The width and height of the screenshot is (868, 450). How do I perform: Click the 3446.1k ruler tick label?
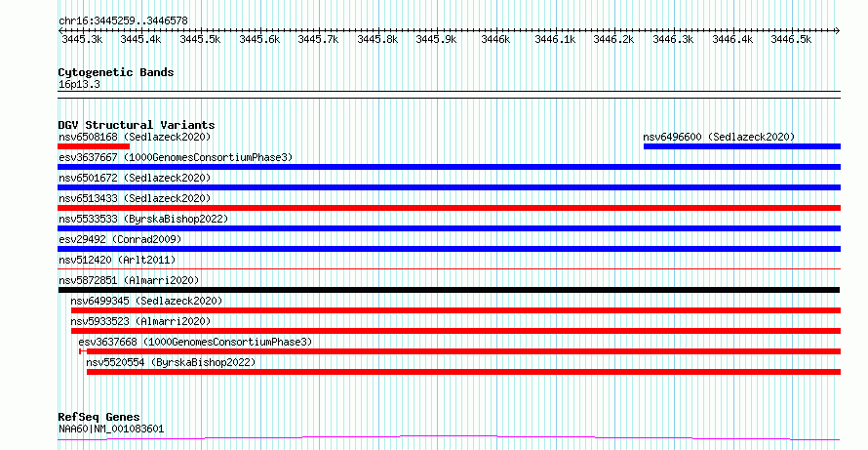click(555, 39)
